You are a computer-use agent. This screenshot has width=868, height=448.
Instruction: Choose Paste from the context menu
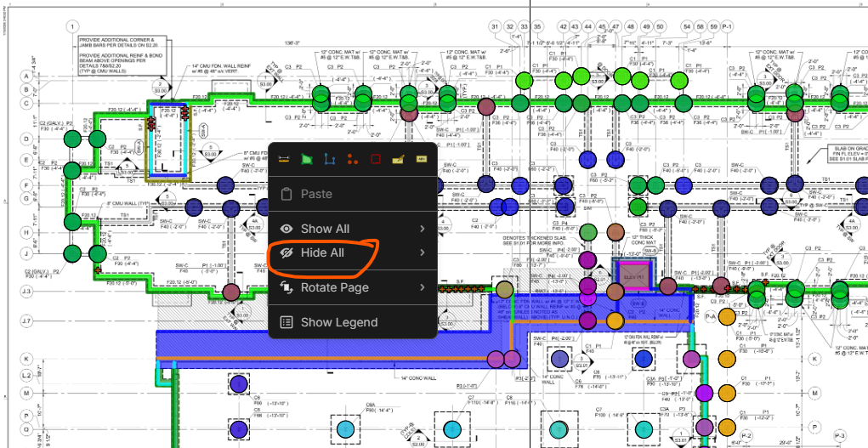pyautogui.click(x=316, y=194)
